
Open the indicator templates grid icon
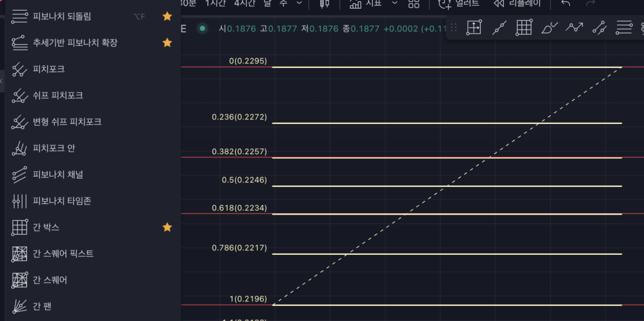[414, 3]
